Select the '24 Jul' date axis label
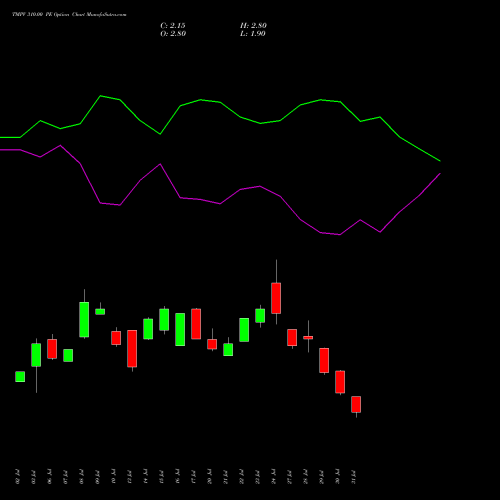The image size is (500, 500). point(274,477)
